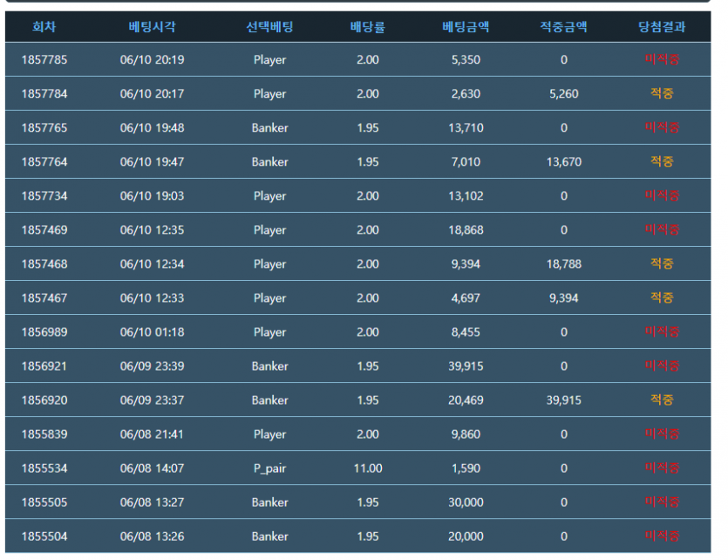
Task: Click bet amount 30,000
Action: [466, 502]
